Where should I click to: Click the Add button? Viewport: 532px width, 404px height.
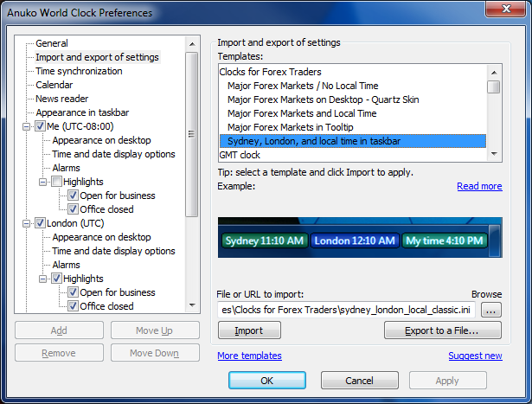[59, 330]
